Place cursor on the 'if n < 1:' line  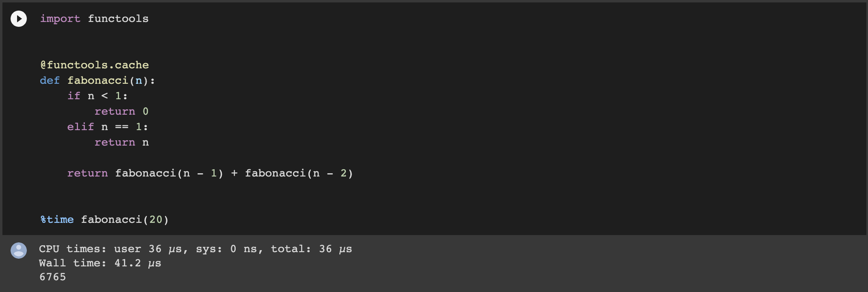[98, 96]
